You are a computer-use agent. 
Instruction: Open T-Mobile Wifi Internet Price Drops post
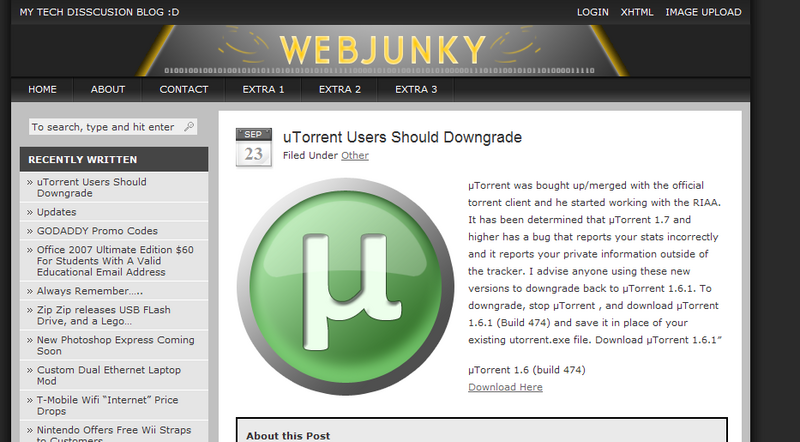coord(107,405)
